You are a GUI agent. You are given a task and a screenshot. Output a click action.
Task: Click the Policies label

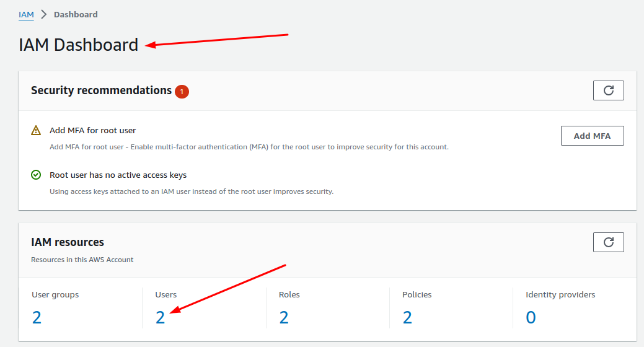click(x=417, y=295)
